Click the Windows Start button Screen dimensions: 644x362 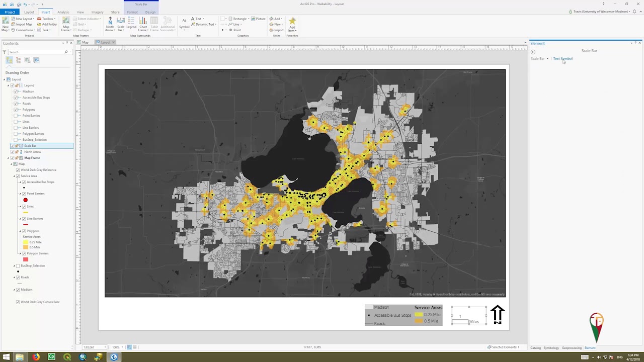click(x=5, y=357)
